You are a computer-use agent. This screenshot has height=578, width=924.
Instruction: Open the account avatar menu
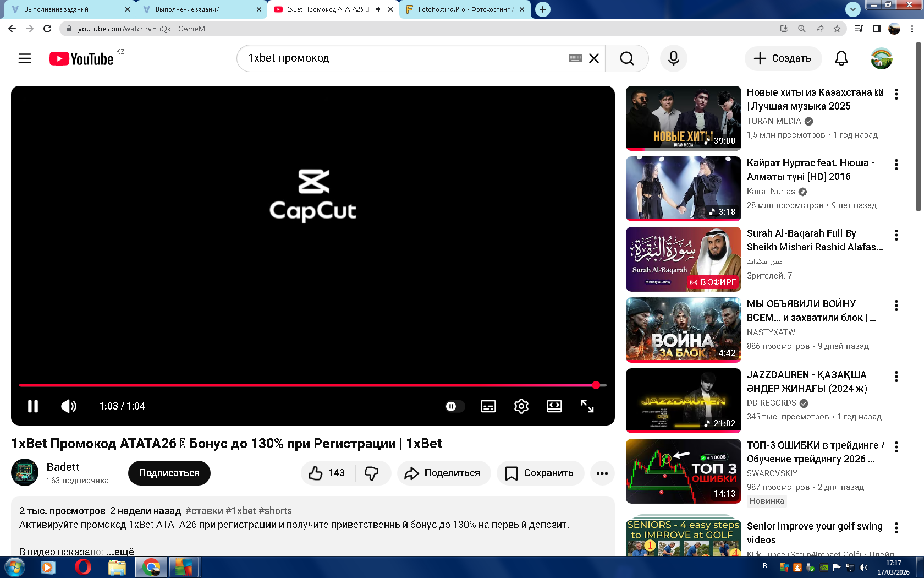(x=882, y=58)
